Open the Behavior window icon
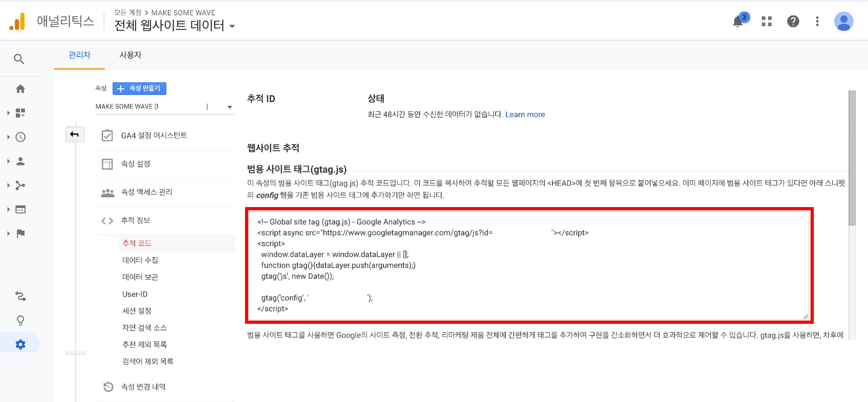The height and width of the screenshot is (402, 868). (x=20, y=209)
